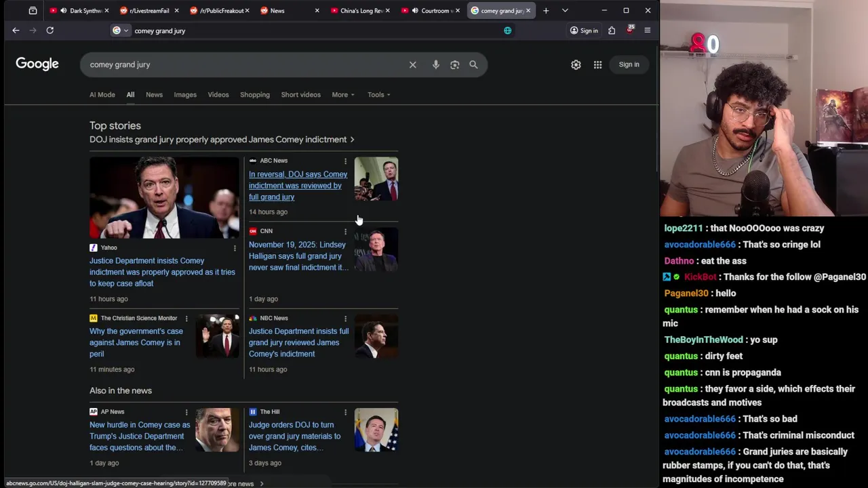Open ABC News In reversal DOJ article
This screenshot has height=488, width=868.
click(x=298, y=186)
